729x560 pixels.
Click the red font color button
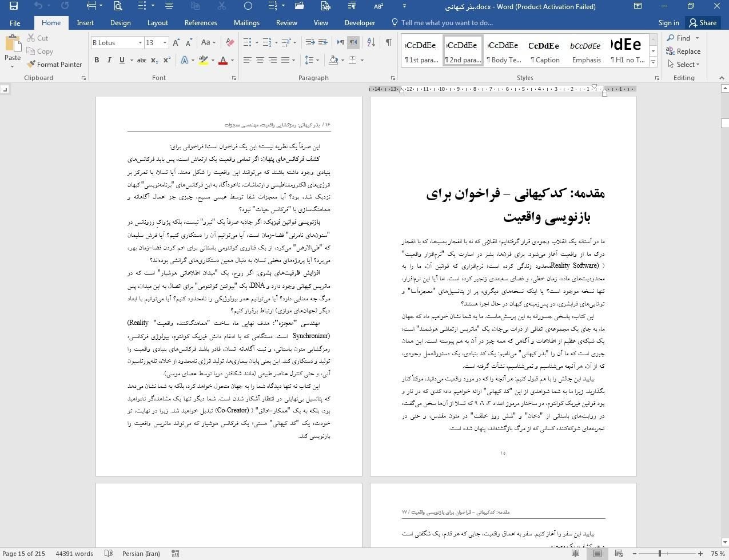click(223, 60)
